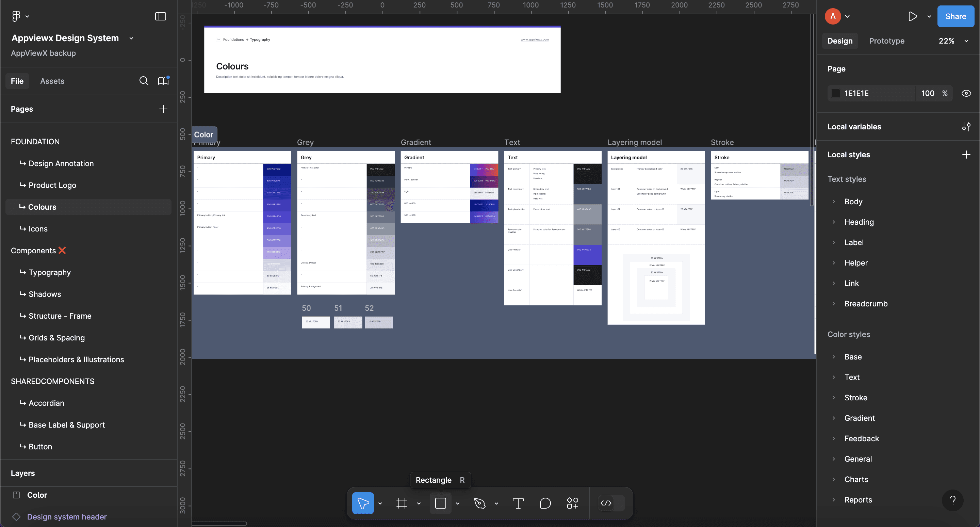Screen dimensions: 980x527
Task: Select the Rectangle tool
Action: (441, 503)
